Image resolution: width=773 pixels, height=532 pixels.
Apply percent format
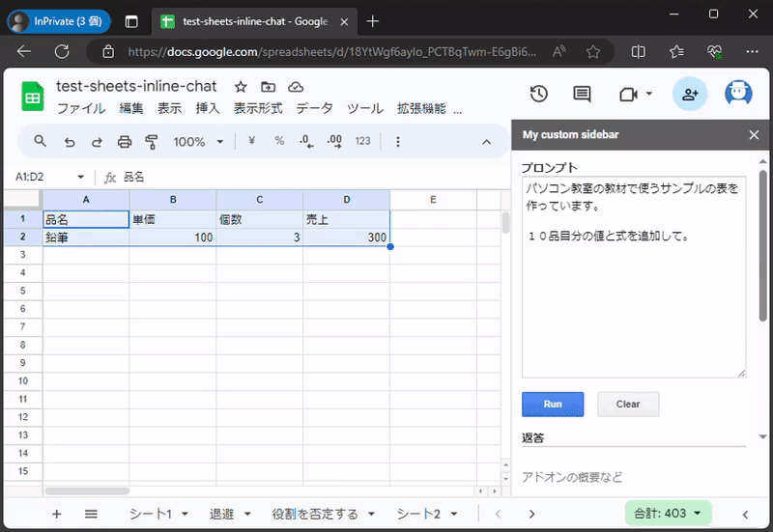pos(279,141)
